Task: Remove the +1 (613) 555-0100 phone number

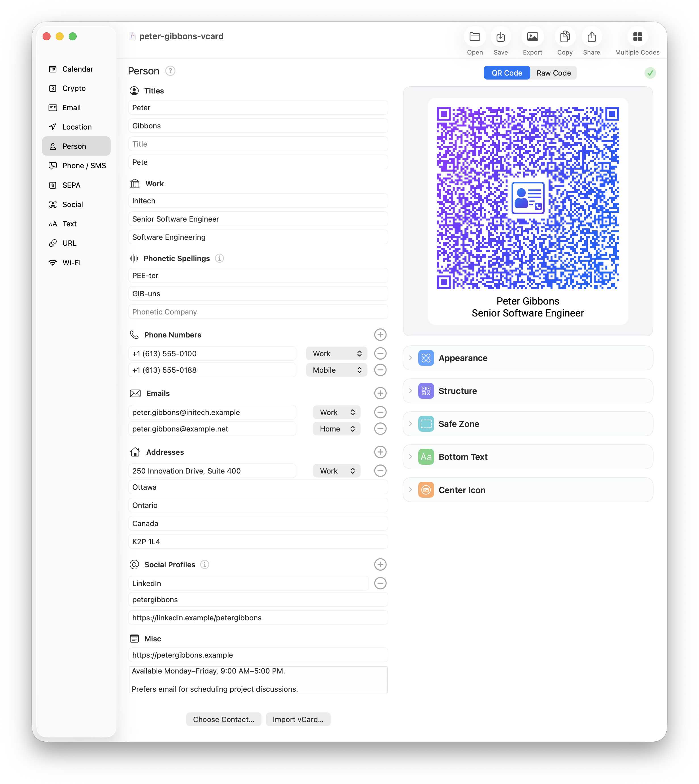Action: point(380,354)
